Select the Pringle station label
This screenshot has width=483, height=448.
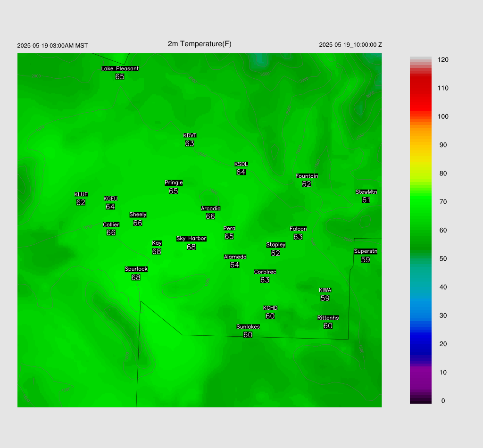pyautogui.click(x=174, y=183)
